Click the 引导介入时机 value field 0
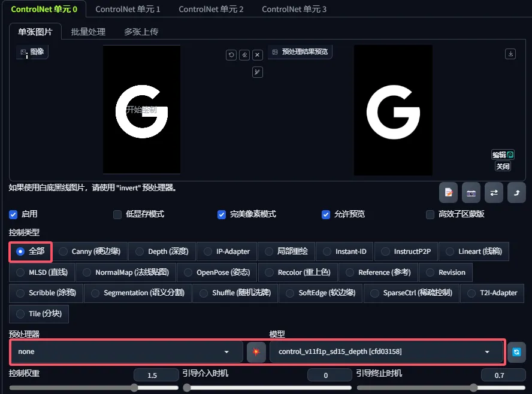Image resolution: width=532 pixels, height=394 pixels. click(x=330, y=375)
